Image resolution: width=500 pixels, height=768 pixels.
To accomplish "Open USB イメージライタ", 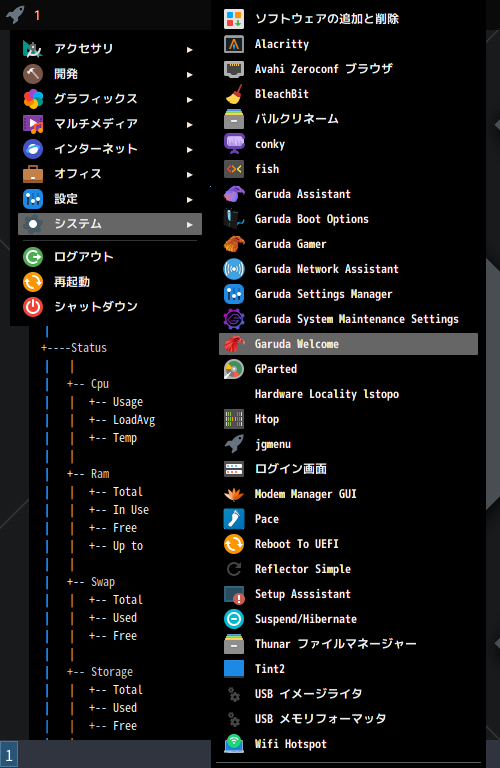I will pyautogui.click(x=348, y=694).
